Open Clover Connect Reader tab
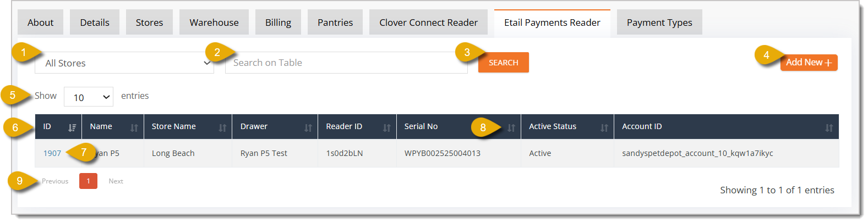868x223 pixels. click(428, 23)
